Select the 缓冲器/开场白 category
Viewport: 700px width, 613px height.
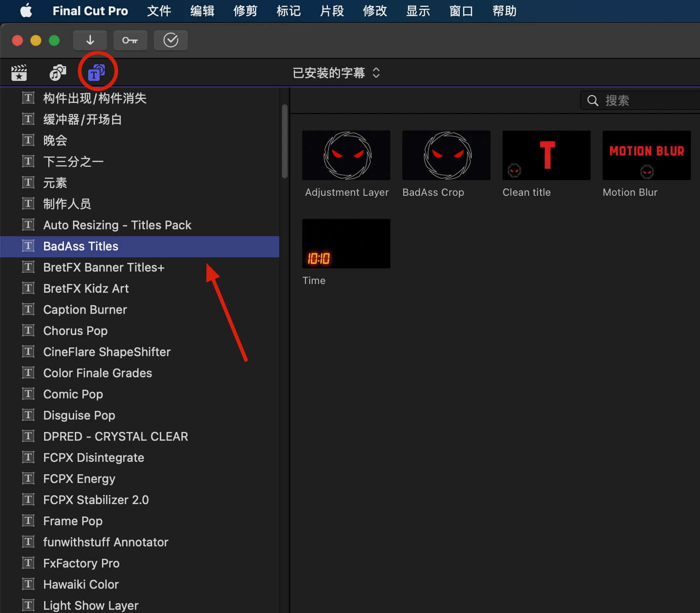[140, 119]
